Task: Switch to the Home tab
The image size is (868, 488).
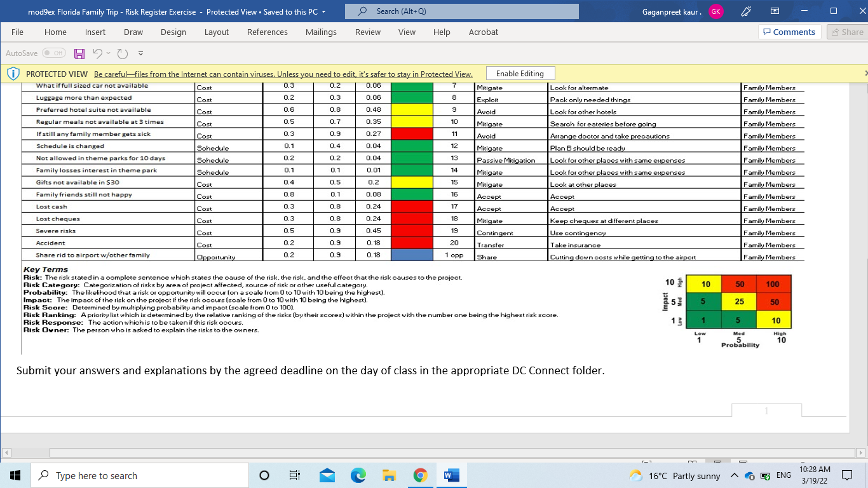Action: (x=55, y=32)
